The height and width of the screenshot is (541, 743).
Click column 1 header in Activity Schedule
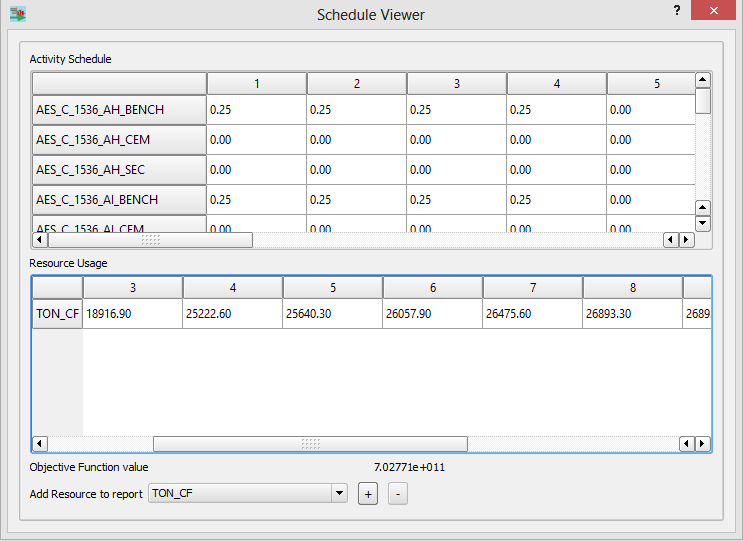pyautogui.click(x=256, y=84)
